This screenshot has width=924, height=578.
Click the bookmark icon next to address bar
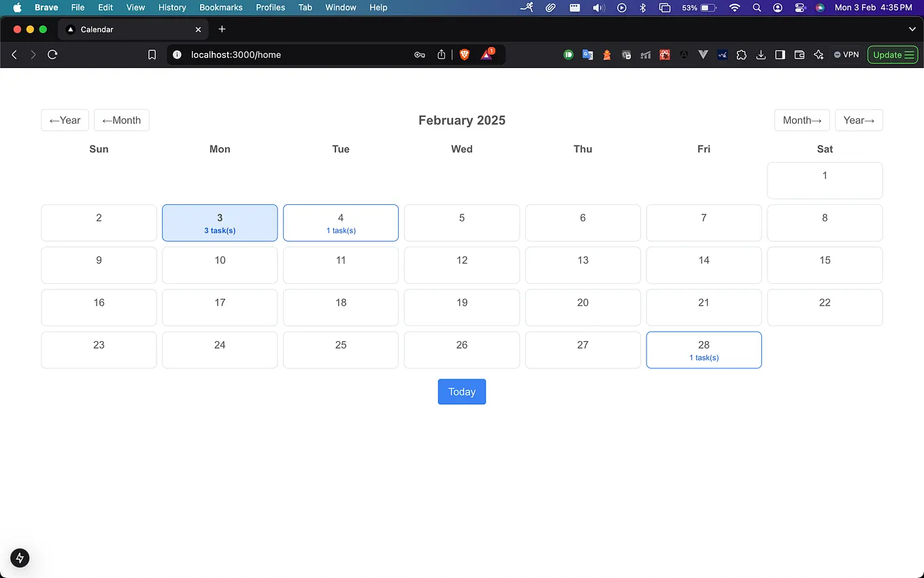[x=152, y=54]
